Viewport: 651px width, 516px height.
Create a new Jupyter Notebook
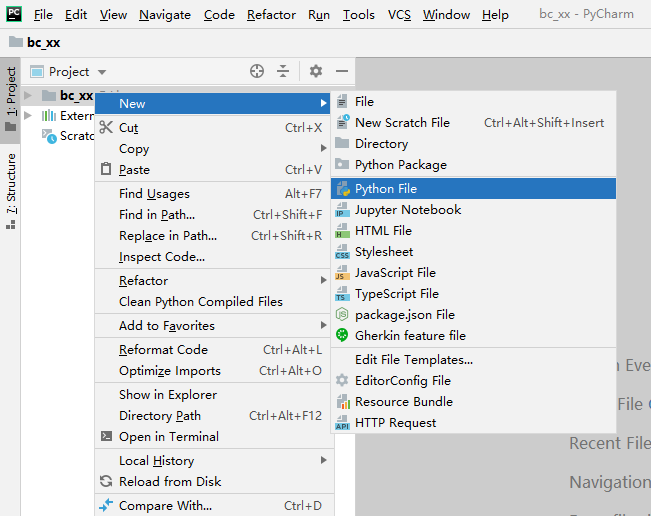click(x=407, y=210)
